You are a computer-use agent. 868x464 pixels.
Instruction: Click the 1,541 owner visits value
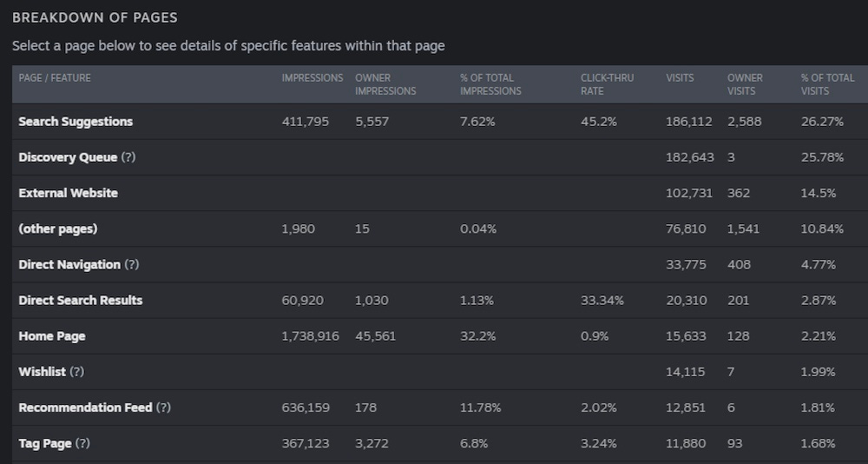744,229
